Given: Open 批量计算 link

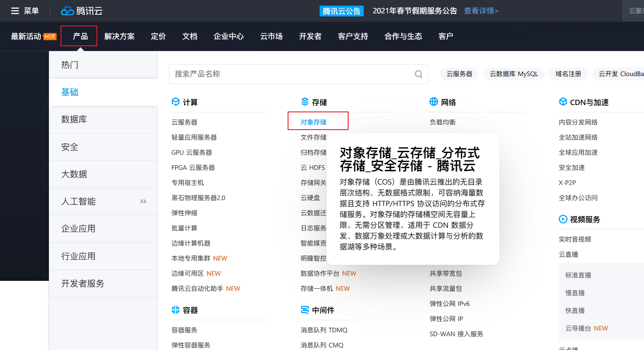Looking at the screenshot, I should pyautogui.click(x=184, y=228).
